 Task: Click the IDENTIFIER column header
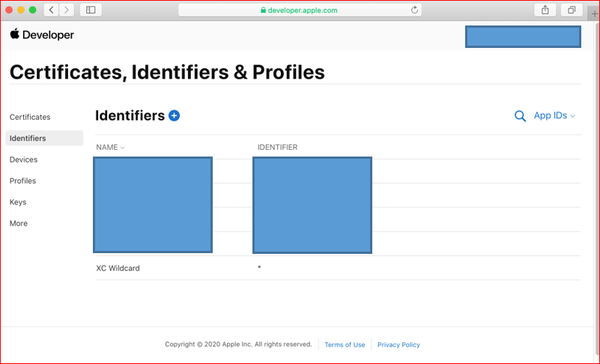point(277,147)
